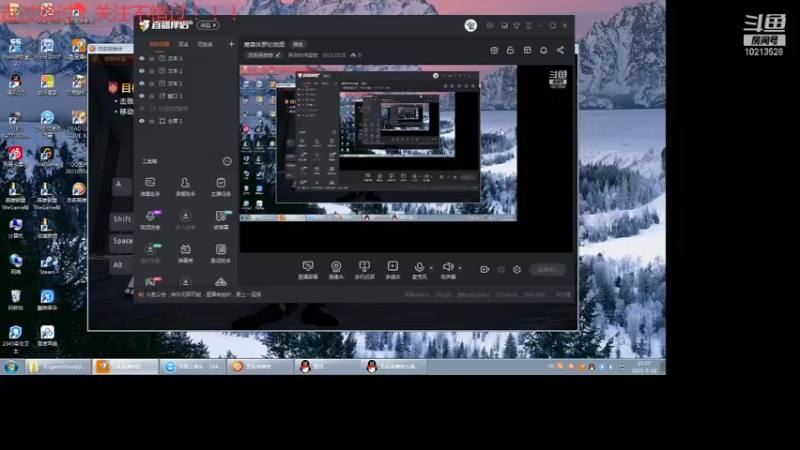Click the announcement text in the status bar
Screen dimensions: 800x450
[x=204, y=294]
